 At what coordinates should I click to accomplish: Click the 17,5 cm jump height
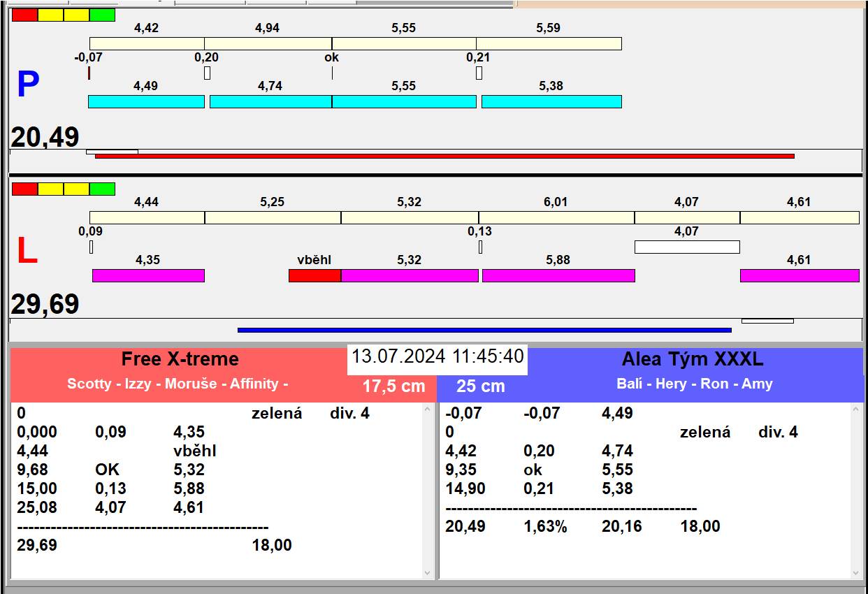point(393,386)
